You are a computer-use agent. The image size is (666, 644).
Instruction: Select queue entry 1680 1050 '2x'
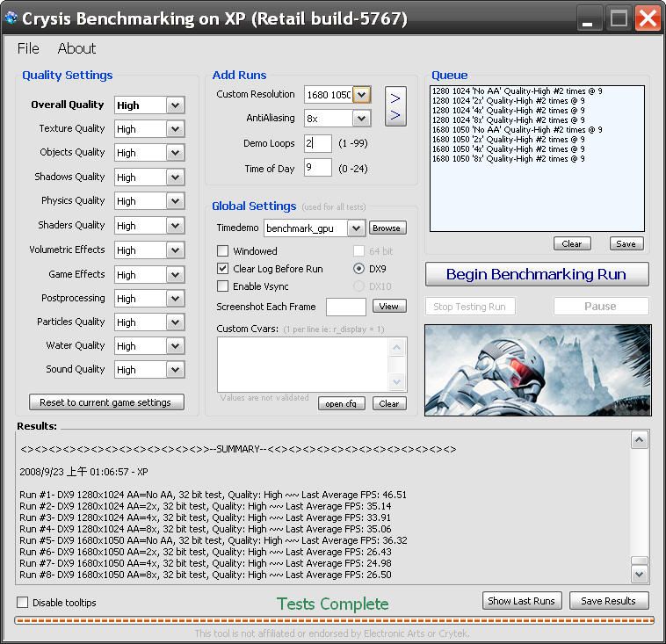(509, 140)
